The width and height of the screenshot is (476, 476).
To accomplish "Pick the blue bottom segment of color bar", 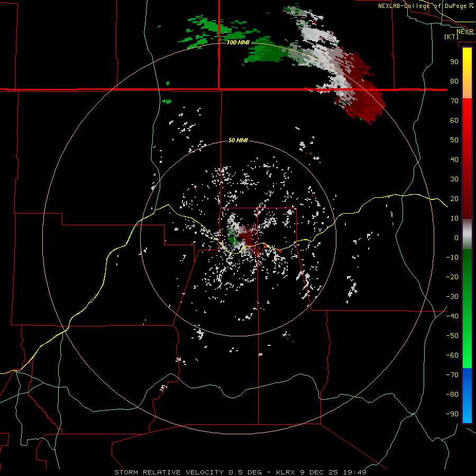I will coord(467,395).
